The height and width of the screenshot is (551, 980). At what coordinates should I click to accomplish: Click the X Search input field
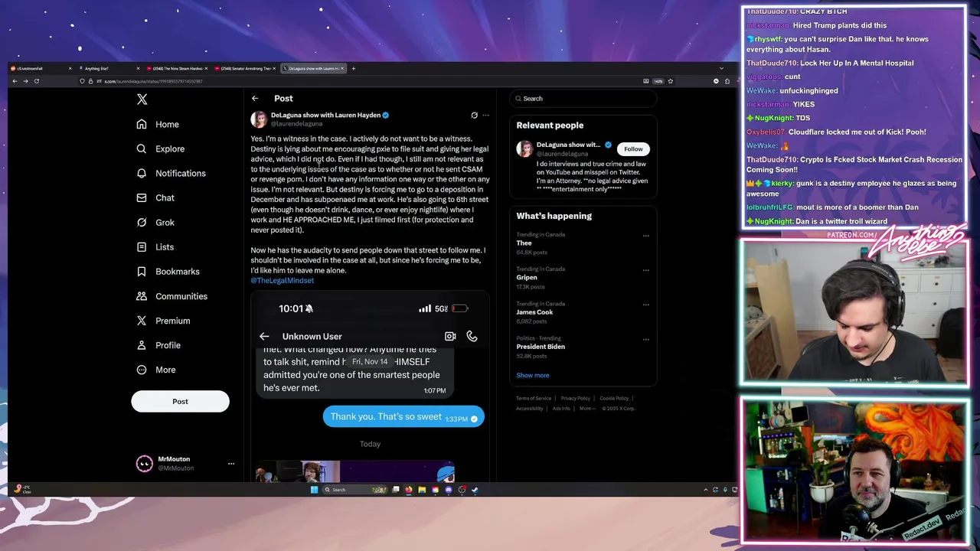click(x=583, y=98)
